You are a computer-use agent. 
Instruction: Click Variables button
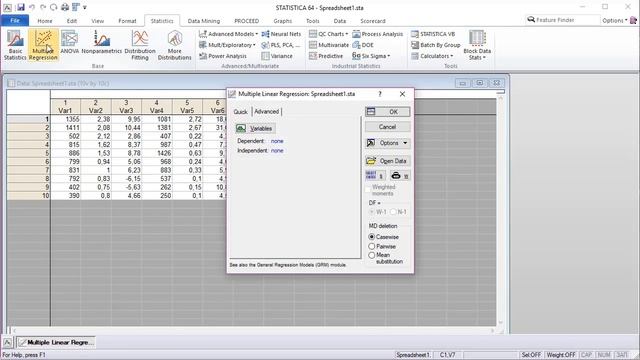[x=256, y=129]
